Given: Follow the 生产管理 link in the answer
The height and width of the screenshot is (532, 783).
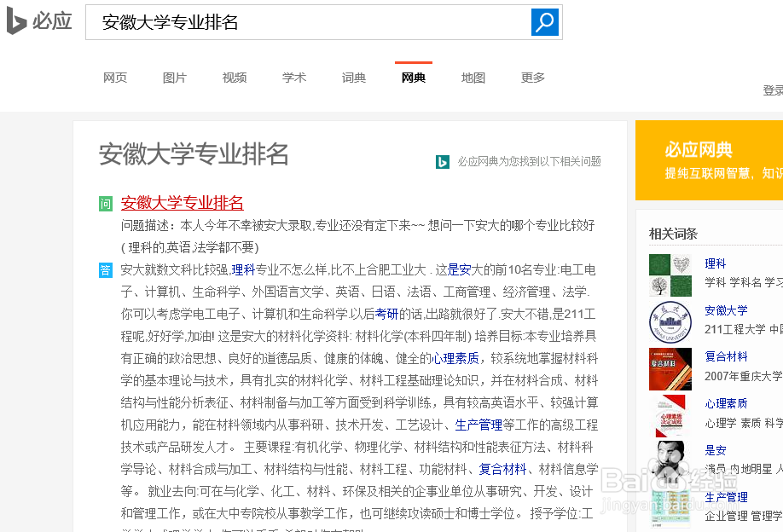Looking at the screenshot, I should coord(478,425).
